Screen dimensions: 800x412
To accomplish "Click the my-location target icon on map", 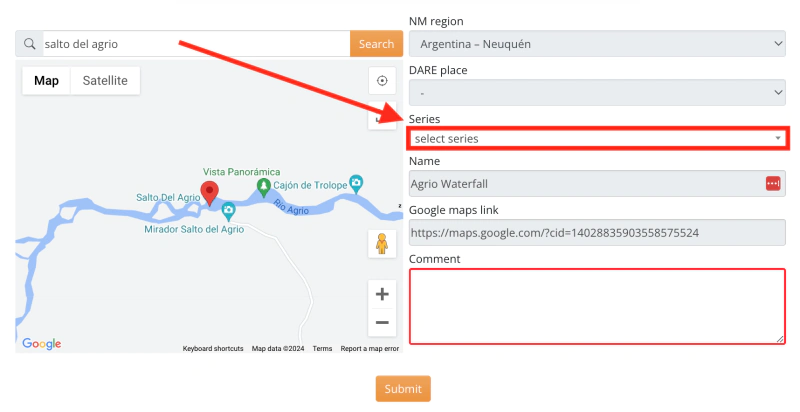I will tap(381, 81).
